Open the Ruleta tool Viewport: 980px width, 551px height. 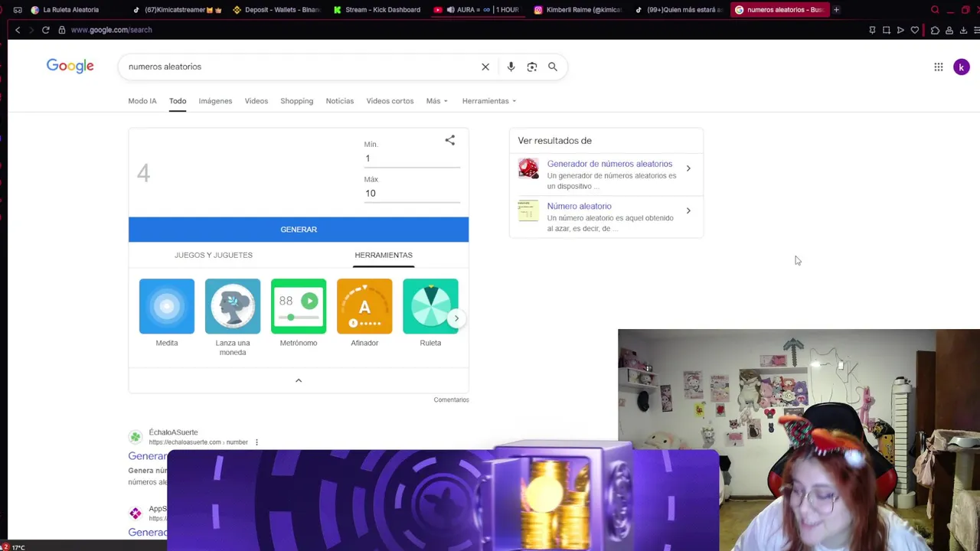click(430, 313)
